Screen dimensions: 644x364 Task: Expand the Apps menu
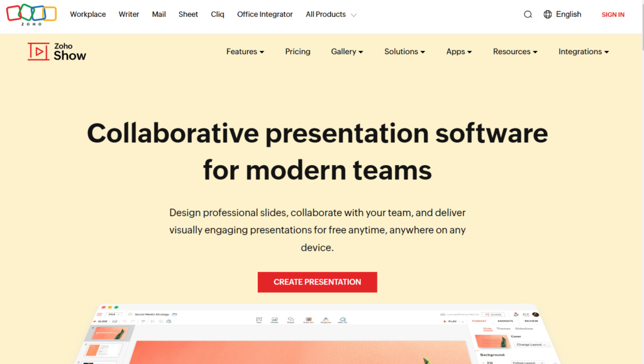tap(458, 52)
